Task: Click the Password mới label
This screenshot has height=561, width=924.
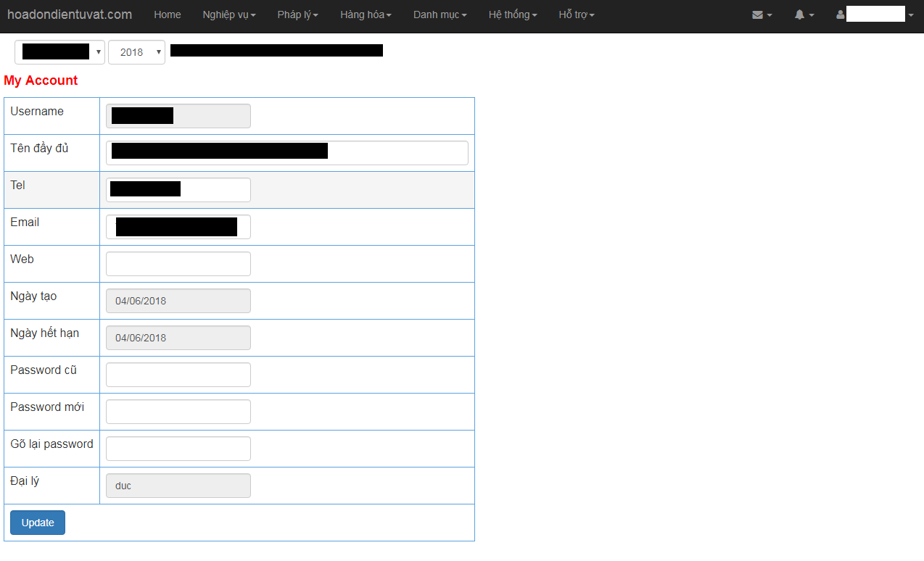Action: (x=47, y=407)
